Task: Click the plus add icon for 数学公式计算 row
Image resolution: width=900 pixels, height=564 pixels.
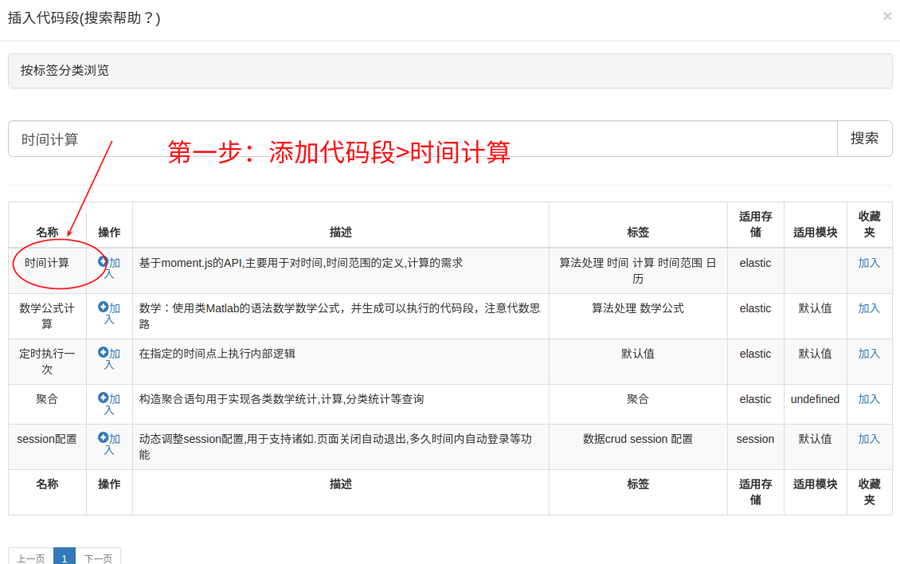Action: 103,308
